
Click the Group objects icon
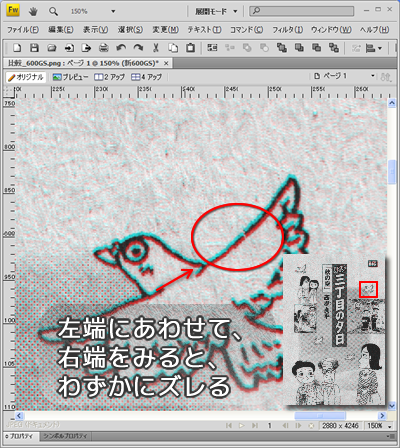212,48
